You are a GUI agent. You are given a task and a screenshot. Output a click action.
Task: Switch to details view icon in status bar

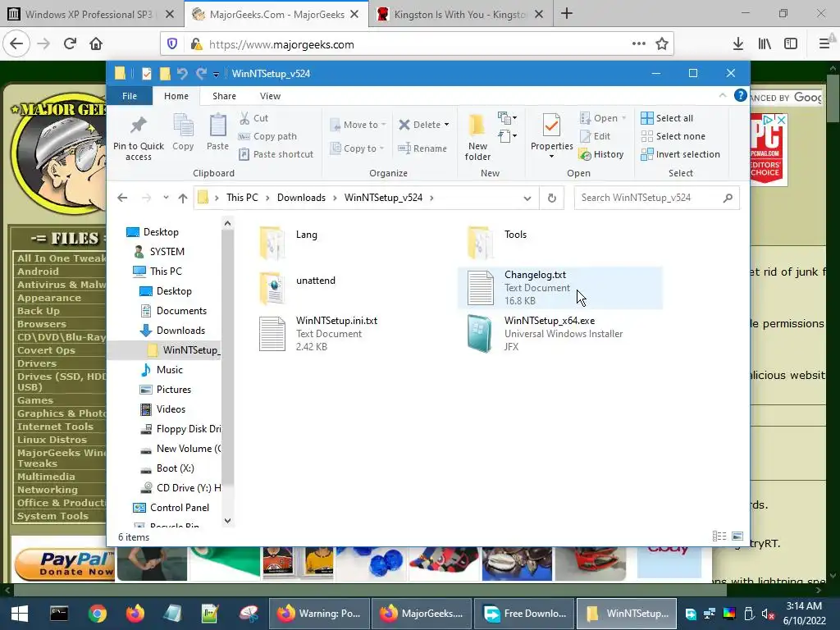[x=719, y=536]
